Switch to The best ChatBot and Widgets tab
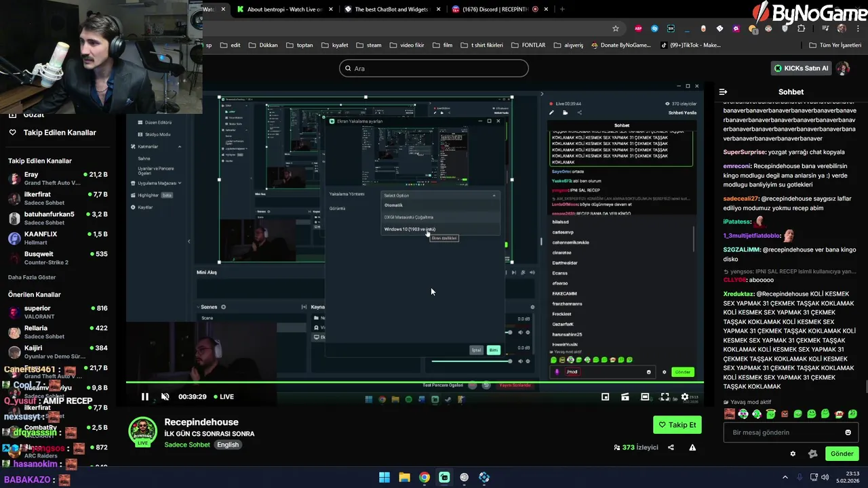Viewport: 868px width, 488px height. point(391,9)
